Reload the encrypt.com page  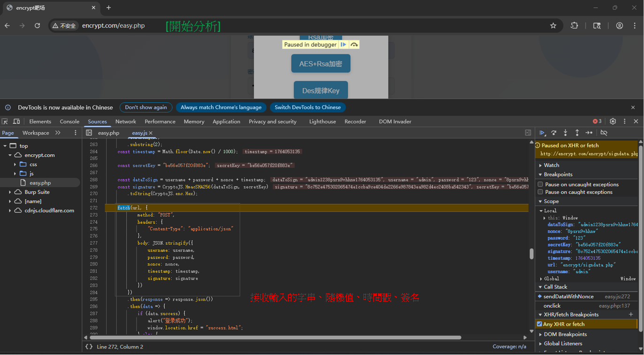pos(37,26)
